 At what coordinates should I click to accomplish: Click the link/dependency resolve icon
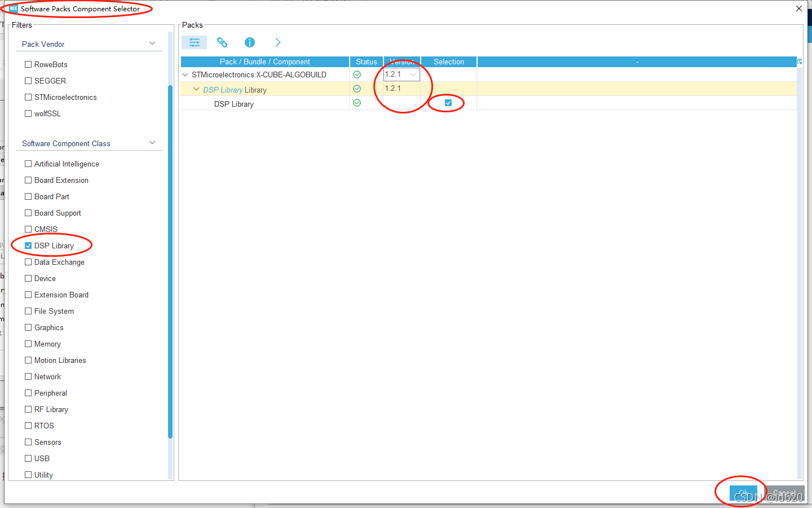222,42
